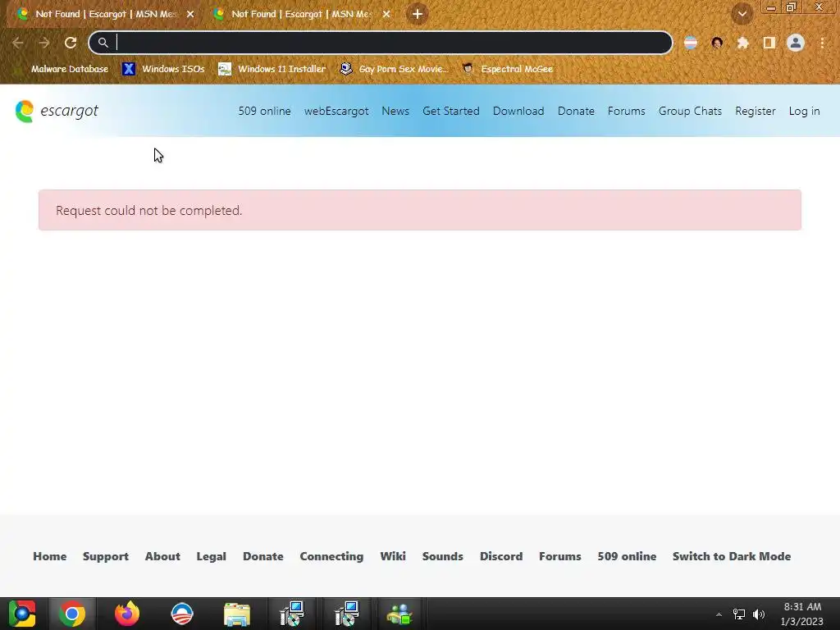Click the Register link
840x630 pixels.
756,111
